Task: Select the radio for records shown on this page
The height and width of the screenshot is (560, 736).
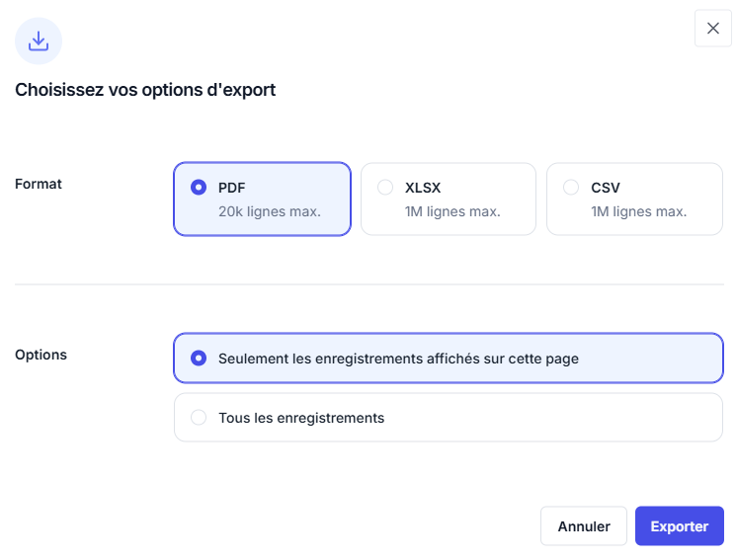Action: [x=199, y=359]
